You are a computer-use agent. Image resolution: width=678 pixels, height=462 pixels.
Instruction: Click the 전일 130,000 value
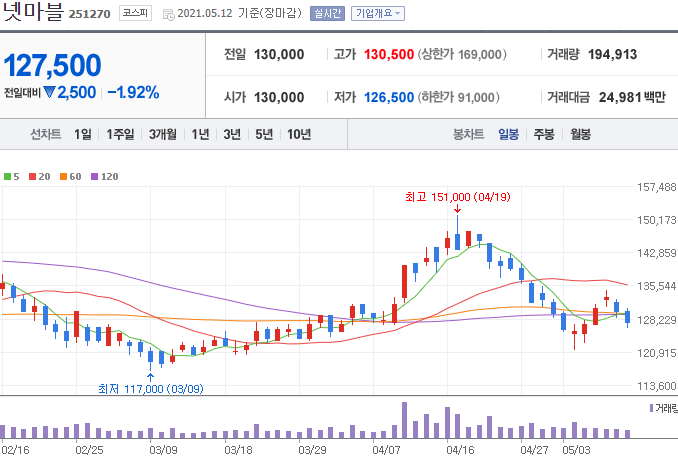tap(279, 55)
